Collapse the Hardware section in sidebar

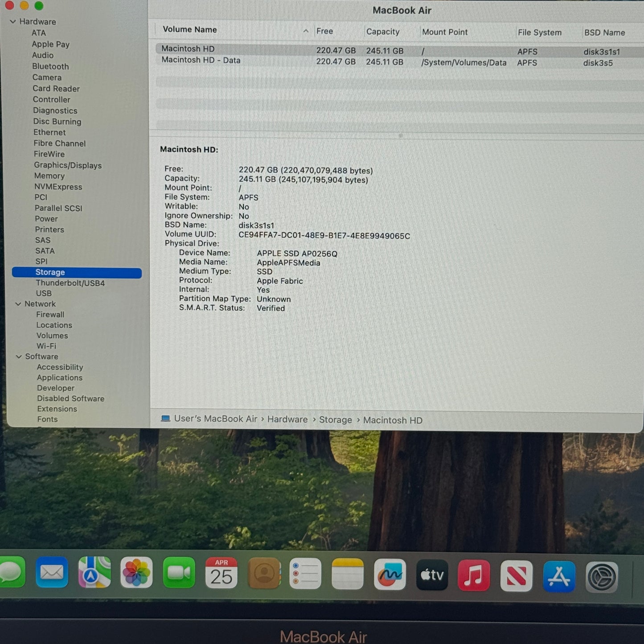pos(13,21)
